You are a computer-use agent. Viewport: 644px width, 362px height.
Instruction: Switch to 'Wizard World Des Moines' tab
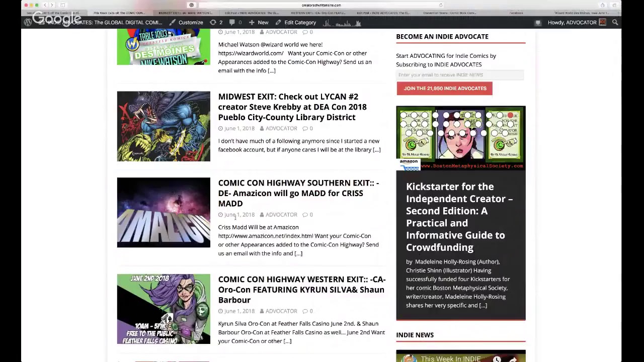tap(582, 13)
